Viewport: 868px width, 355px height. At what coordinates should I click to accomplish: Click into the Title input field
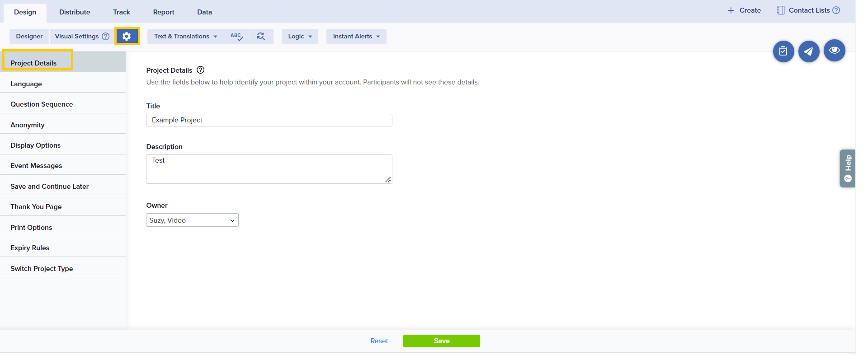269,120
